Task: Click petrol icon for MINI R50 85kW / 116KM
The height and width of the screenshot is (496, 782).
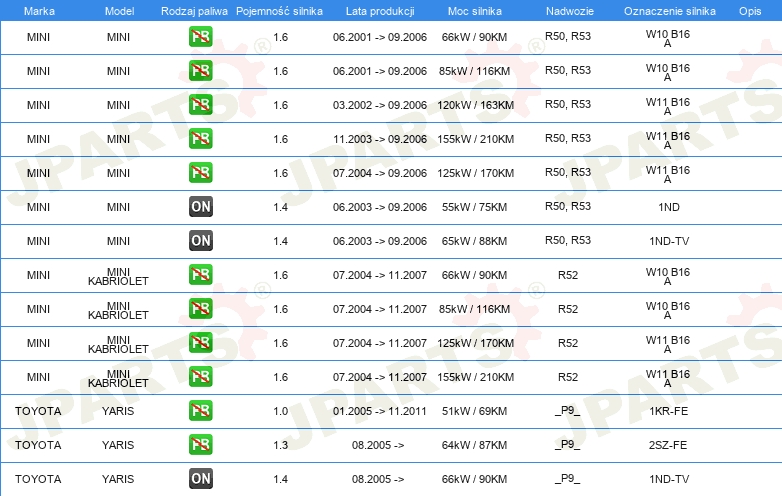Action: 200,71
